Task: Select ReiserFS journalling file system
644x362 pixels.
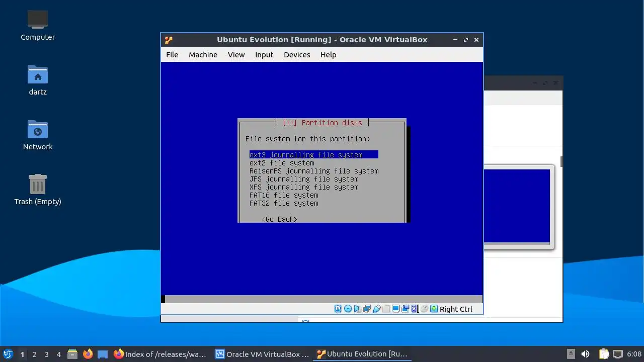Action: [314, 171]
